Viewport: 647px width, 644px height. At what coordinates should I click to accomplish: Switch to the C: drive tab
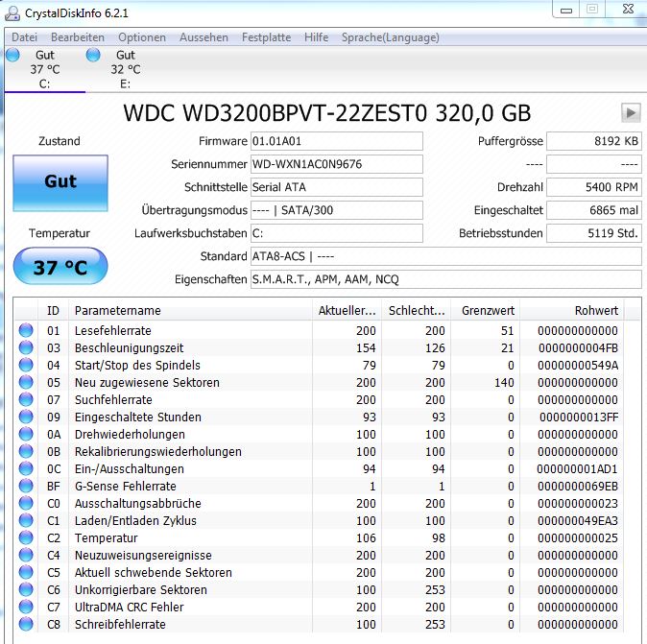tap(45, 69)
